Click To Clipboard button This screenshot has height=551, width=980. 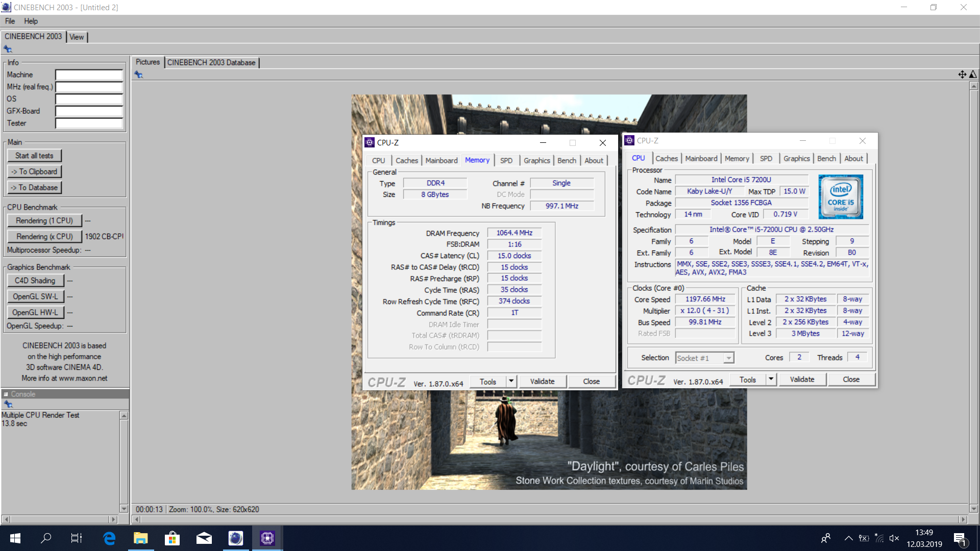(x=34, y=171)
